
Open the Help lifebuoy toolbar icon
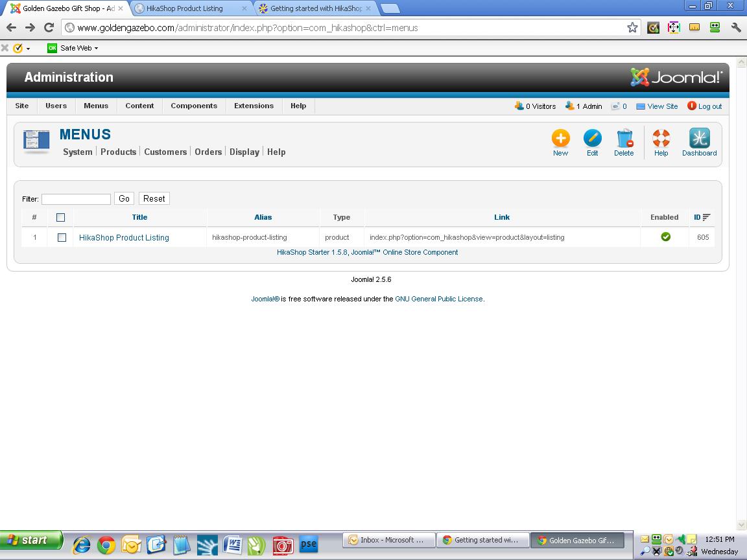(661, 139)
